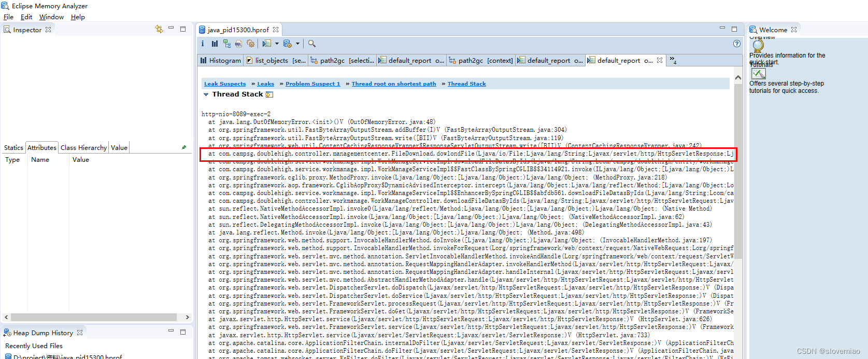
Task: Select the DispatcherServlet.doDispatch stack line
Action: 471,287
